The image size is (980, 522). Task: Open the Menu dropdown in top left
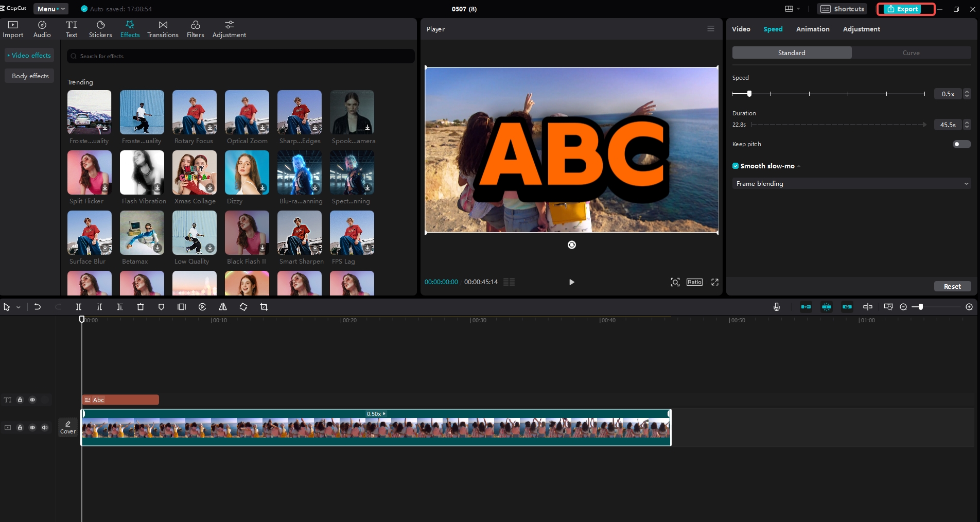tap(50, 9)
